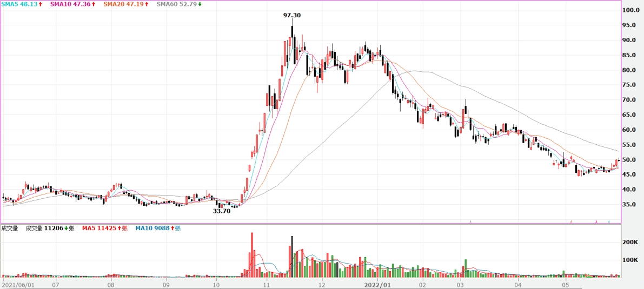
Task: Click the 2022/01 date axis label
Action: point(377,284)
